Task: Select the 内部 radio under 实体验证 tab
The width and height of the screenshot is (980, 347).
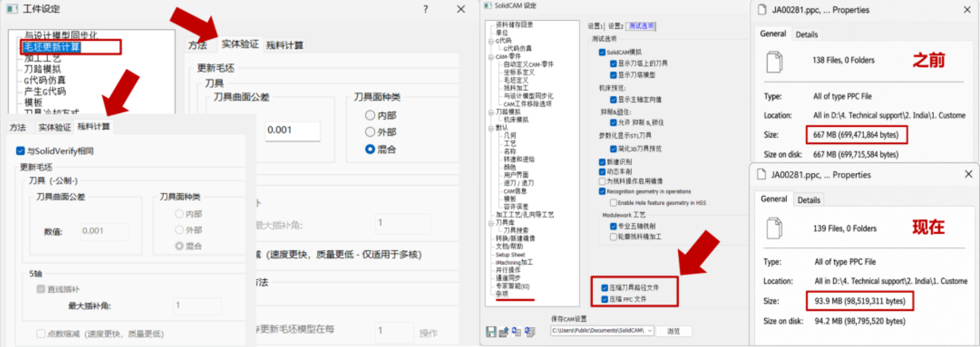Action: (x=370, y=115)
